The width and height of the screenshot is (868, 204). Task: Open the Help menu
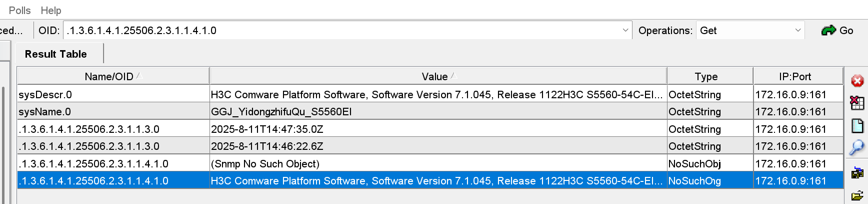(50, 11)
